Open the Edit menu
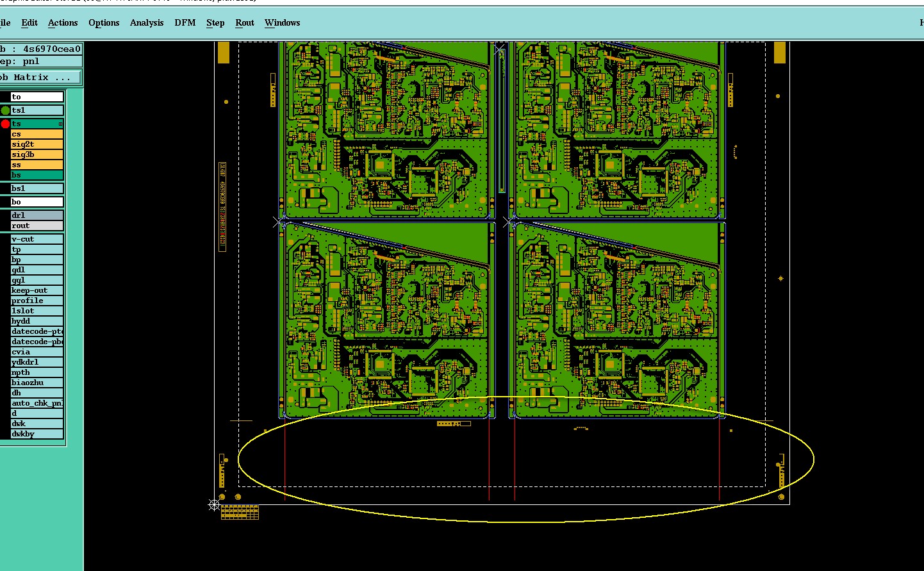924x571 pixels. 29,22
